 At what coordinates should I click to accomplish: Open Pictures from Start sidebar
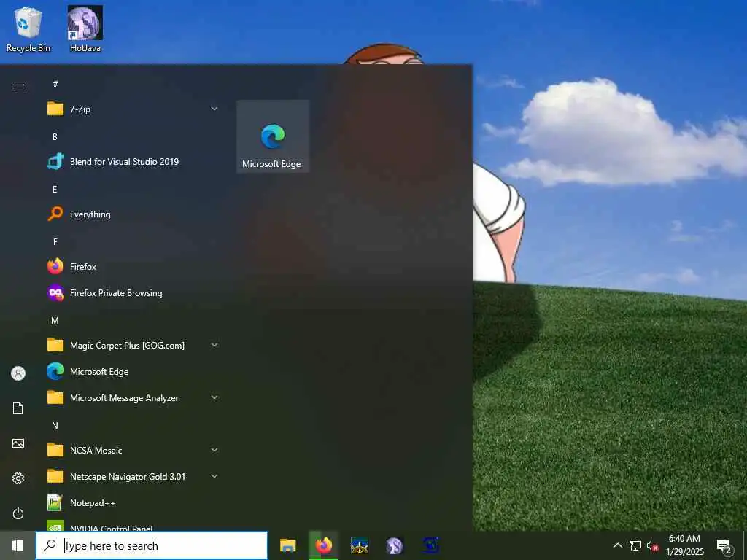coord(18,443)
